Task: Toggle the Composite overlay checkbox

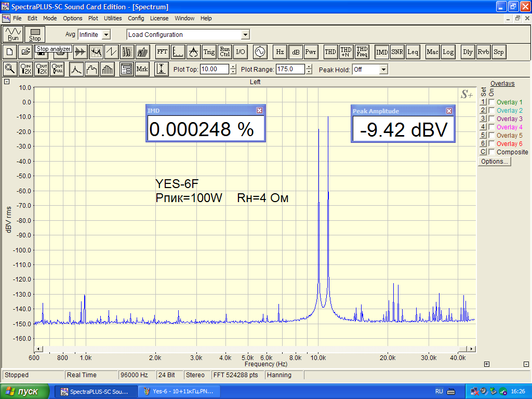Action: pyautogui.click(x=491, y=152)
